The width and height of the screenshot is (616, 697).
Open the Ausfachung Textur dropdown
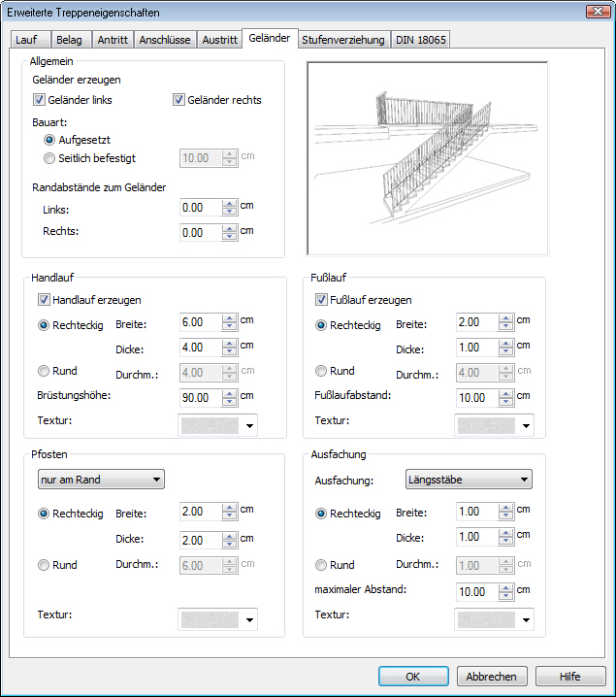pos(494,619)
